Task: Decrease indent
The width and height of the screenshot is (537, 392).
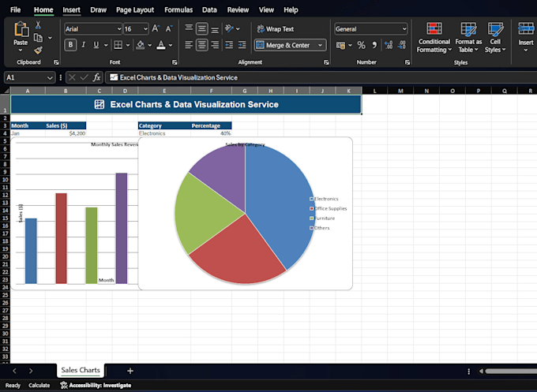Action: pyautogui.click(x=229, y=45)
